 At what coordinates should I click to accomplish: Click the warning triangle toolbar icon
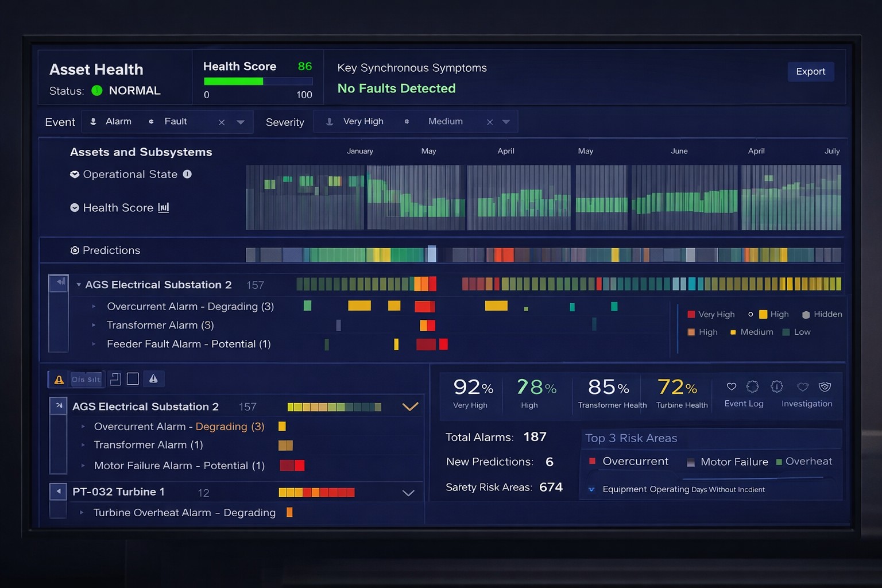point(153,379)
